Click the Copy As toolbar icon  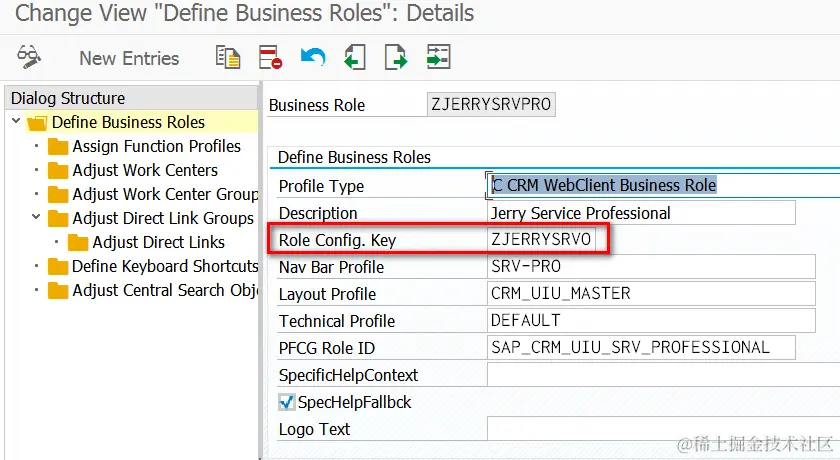[228, 57]
